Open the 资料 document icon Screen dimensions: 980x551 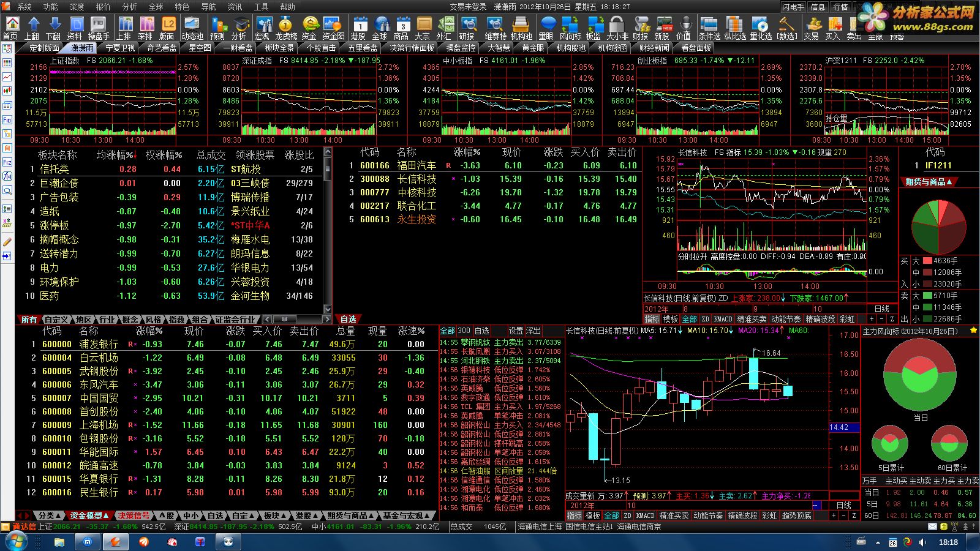click(75, 28)
